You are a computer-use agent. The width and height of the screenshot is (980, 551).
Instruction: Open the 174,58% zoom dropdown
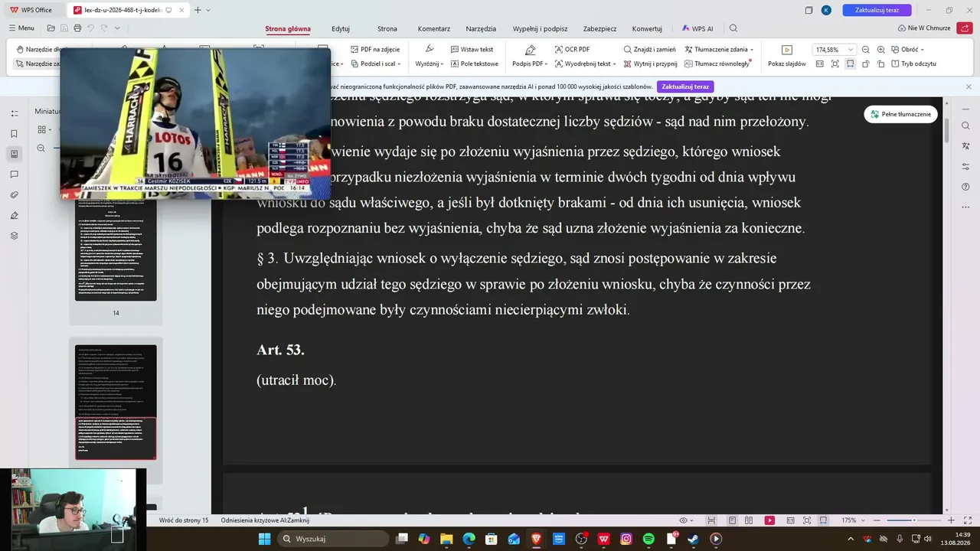tap(851, 50)
